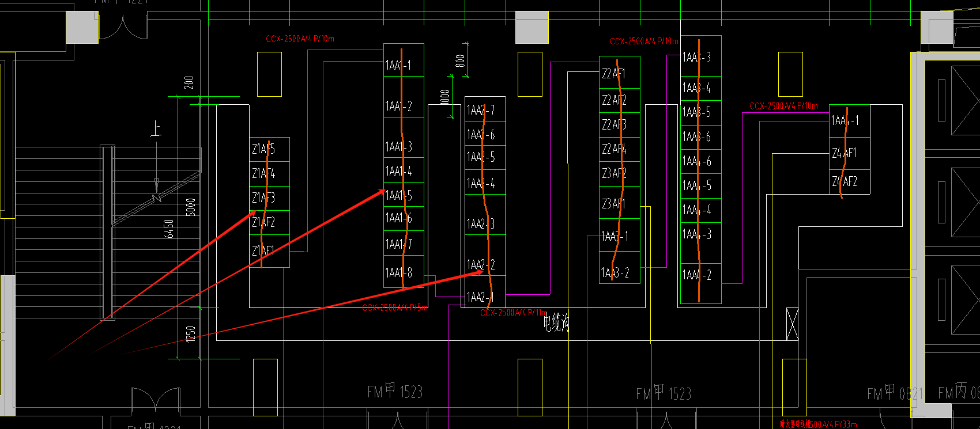Select the Z2AF1 cabinet label
This screenshot has height=429, width=980.
tap(613, 74)
